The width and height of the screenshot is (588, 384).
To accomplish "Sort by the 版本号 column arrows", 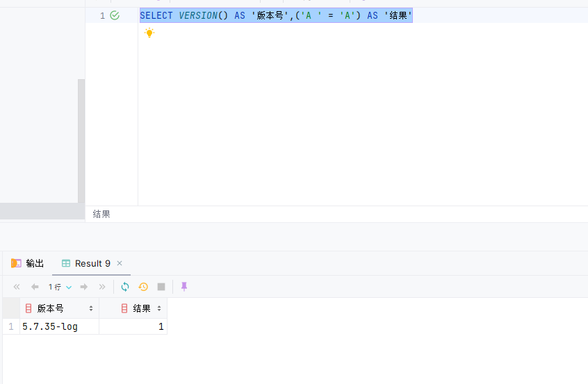I will pos(91,308).
